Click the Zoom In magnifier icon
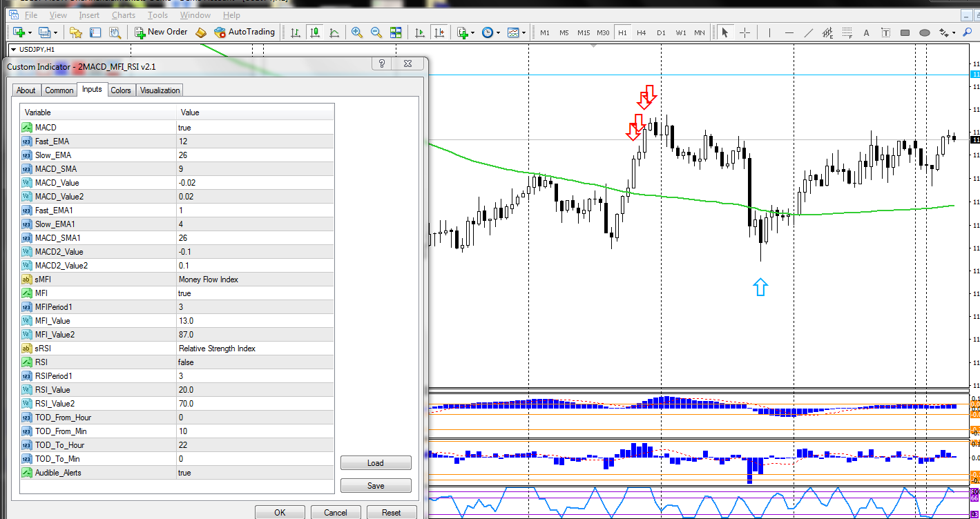Screen dimensions: 980x519 (357, 32)
